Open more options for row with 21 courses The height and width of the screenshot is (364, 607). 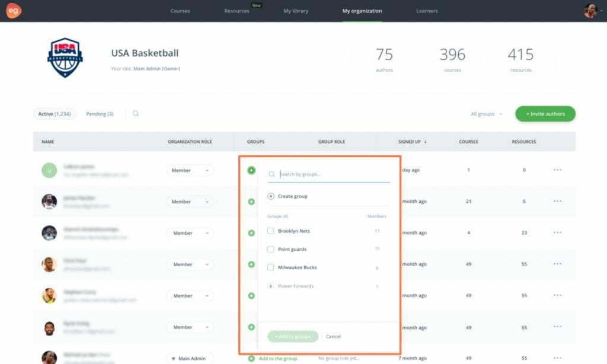point(557,201)
